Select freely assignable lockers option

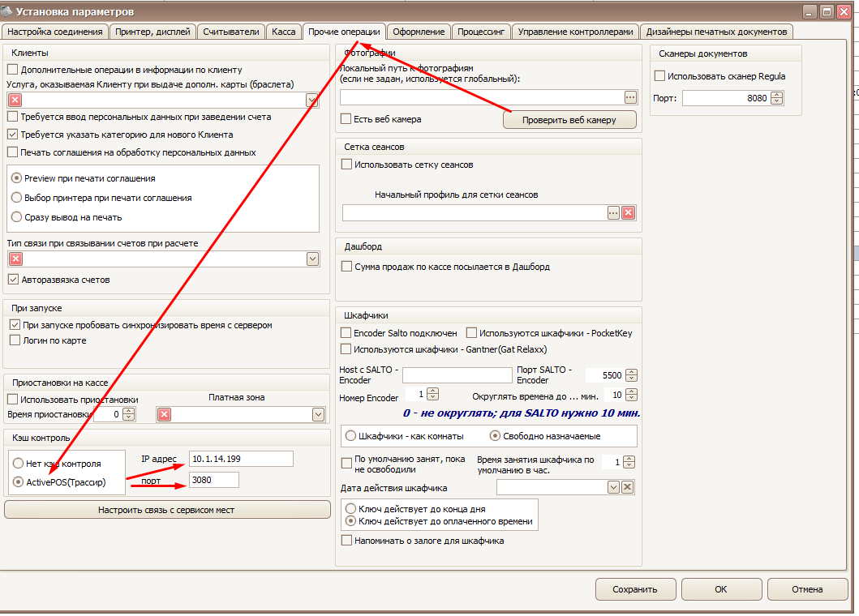coord(495,436)
